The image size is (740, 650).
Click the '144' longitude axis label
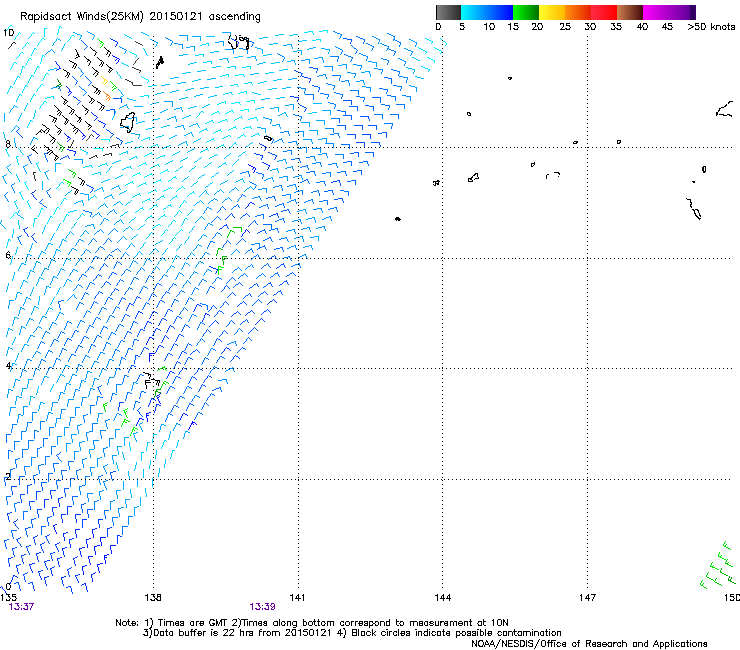pos(442,598)
